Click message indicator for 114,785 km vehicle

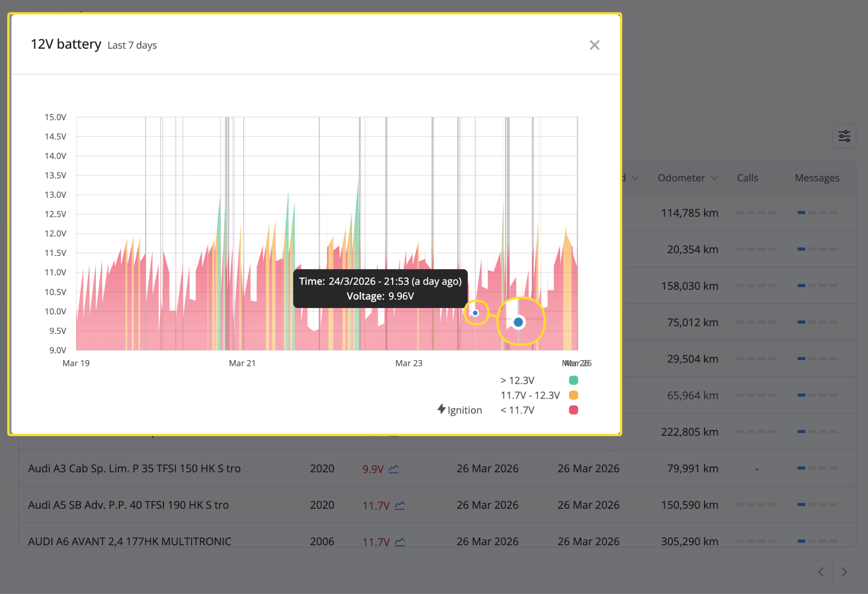[817, 212]
